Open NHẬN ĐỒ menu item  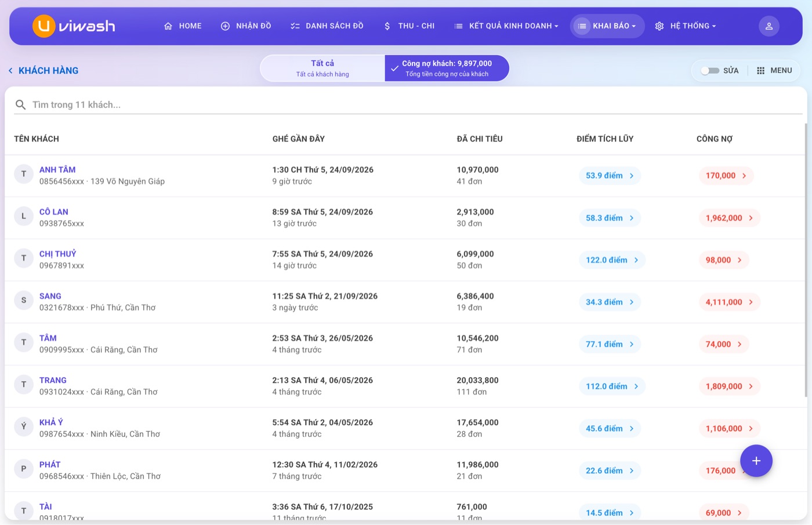[246, 26]
